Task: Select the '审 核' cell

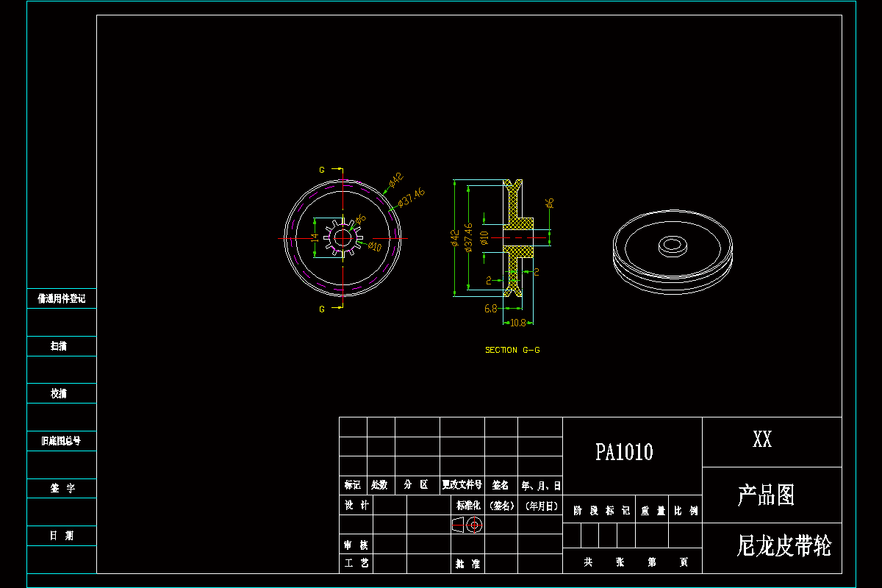Action: pyautogui.click(x=356, y=544)
